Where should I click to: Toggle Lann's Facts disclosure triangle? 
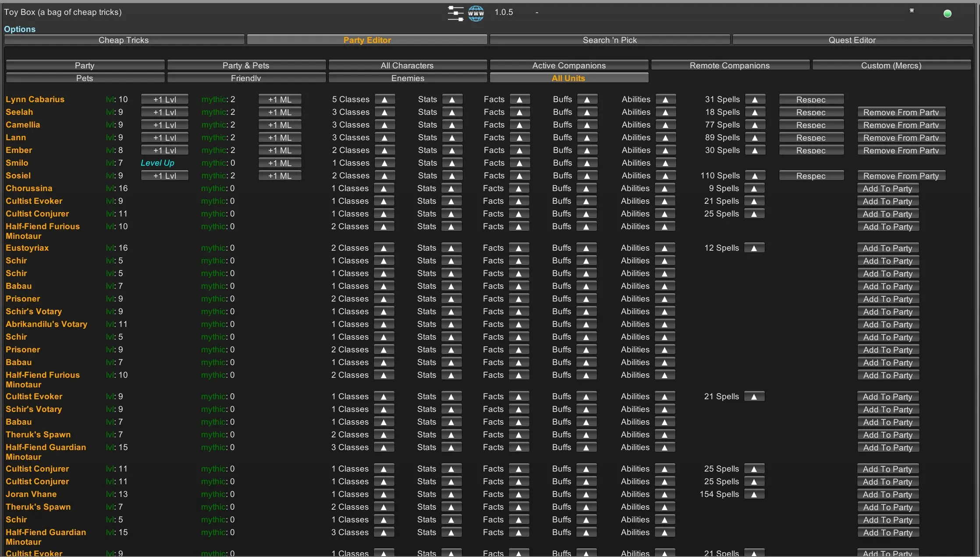[519, 138]
